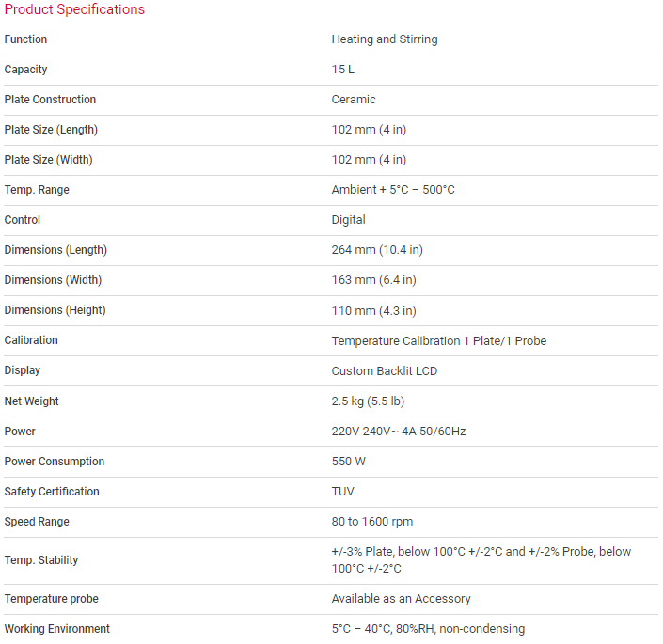Click the 15 L capacity value
663x644 pixels.
[343, 70]
